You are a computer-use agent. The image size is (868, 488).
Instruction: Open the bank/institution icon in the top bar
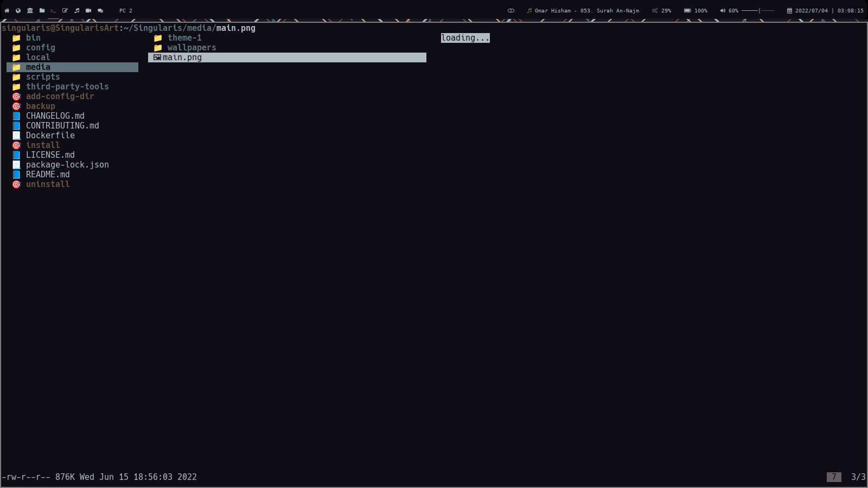[x=30, y=10]
